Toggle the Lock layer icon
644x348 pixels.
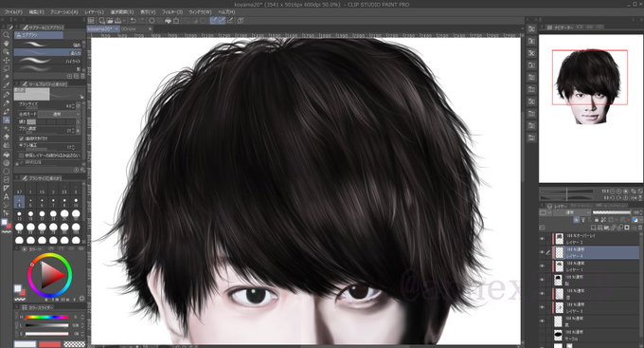pyautogui.click(x=597, y=220)
